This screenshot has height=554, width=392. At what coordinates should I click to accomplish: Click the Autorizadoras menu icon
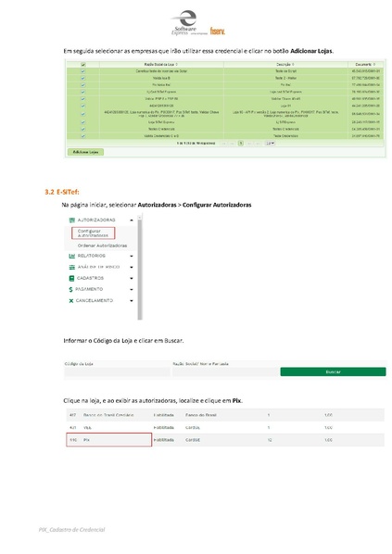(72, 220)
